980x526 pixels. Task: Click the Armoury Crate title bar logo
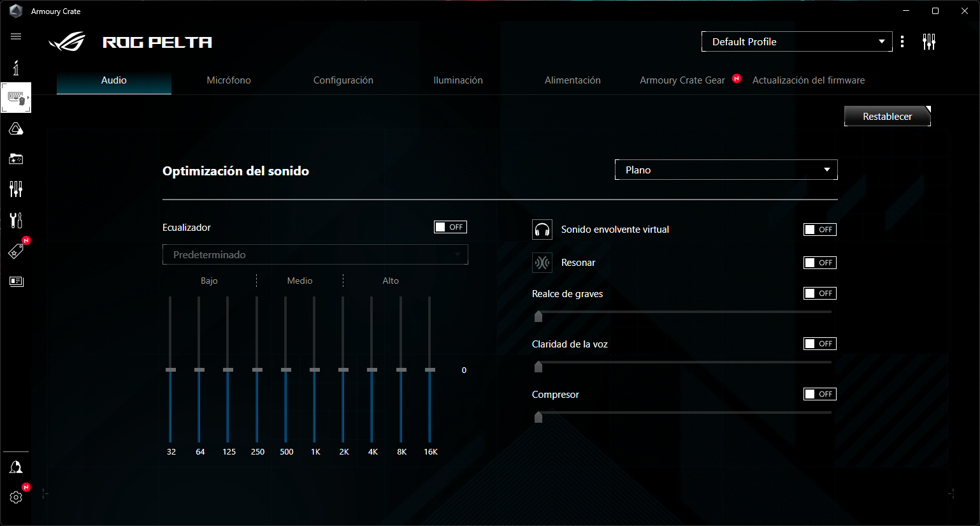[16, 11]
